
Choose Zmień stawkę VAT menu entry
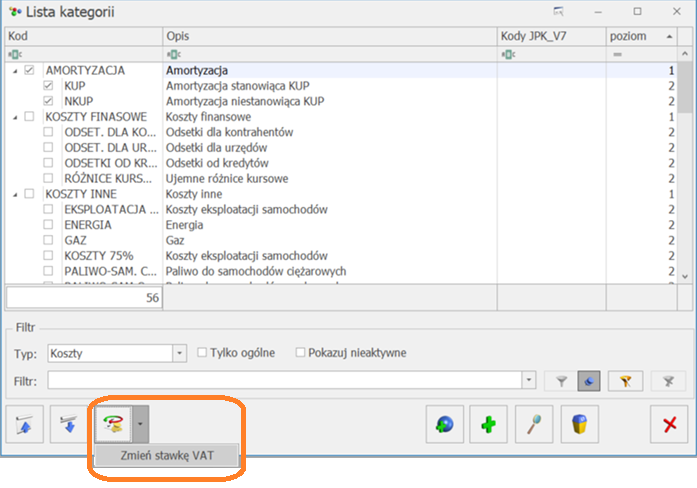tap(167, 456)
